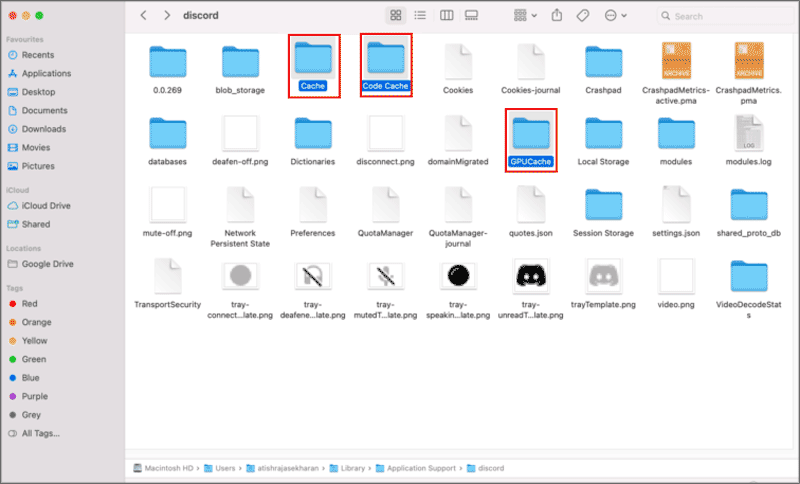Select the Cookies file
The width and height of the screenshot is (800, 484).
[x=458, y=62]
